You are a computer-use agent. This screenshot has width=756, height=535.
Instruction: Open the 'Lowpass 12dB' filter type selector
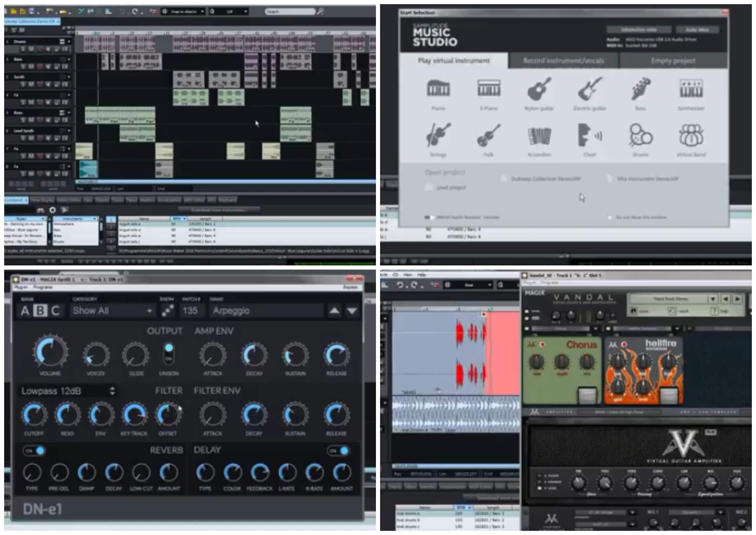[67, 391]
